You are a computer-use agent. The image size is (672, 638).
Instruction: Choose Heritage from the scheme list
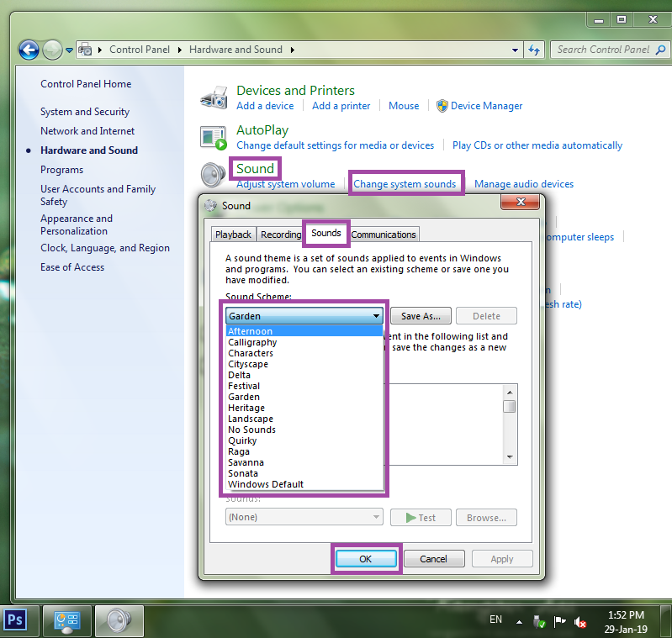304,408
